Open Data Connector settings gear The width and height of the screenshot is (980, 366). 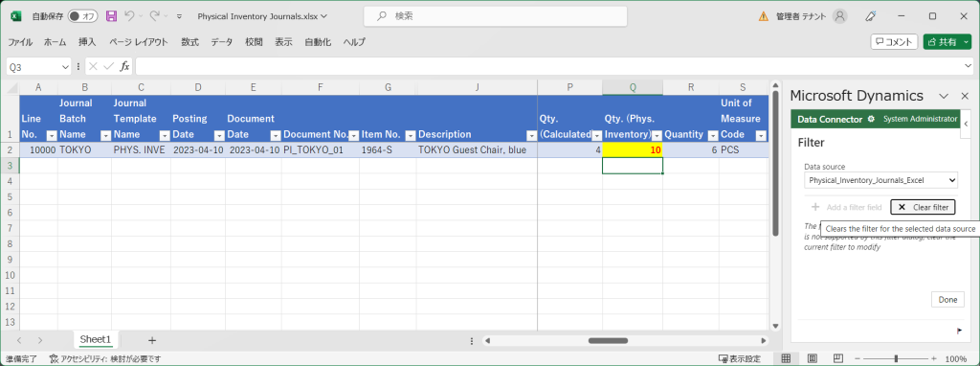tap(871, 119)
